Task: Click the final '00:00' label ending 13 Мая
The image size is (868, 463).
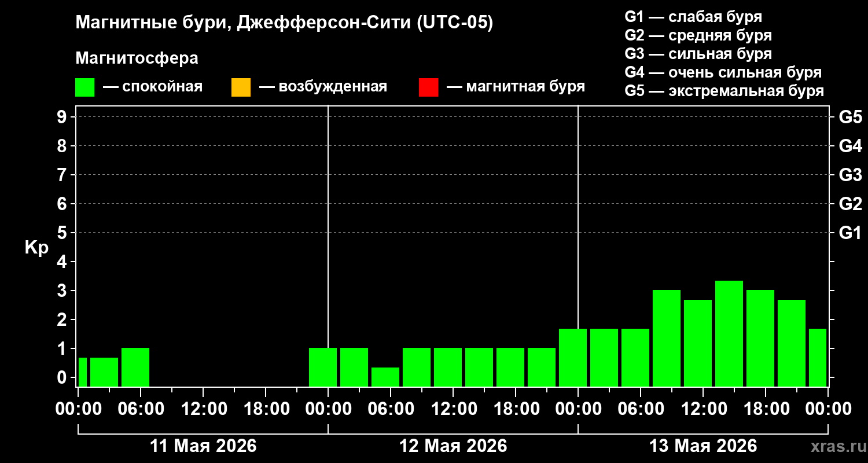Action: coord(828,409)
